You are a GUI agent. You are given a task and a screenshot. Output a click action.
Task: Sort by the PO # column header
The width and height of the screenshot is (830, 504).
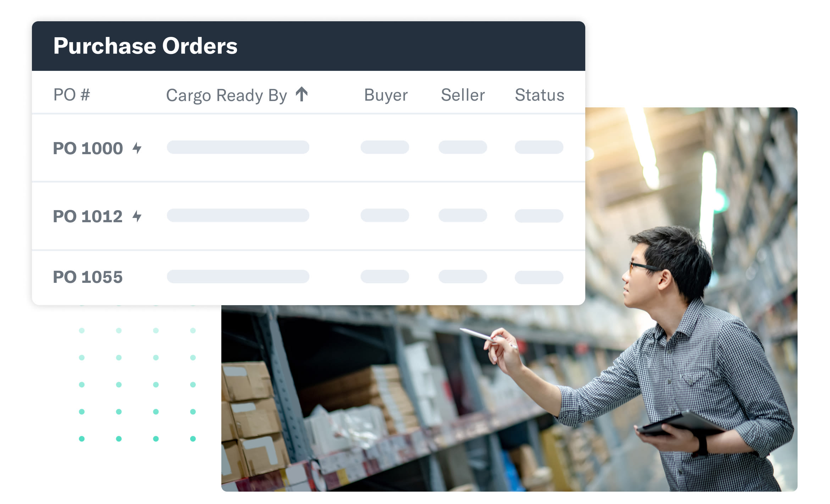point(72,95)
